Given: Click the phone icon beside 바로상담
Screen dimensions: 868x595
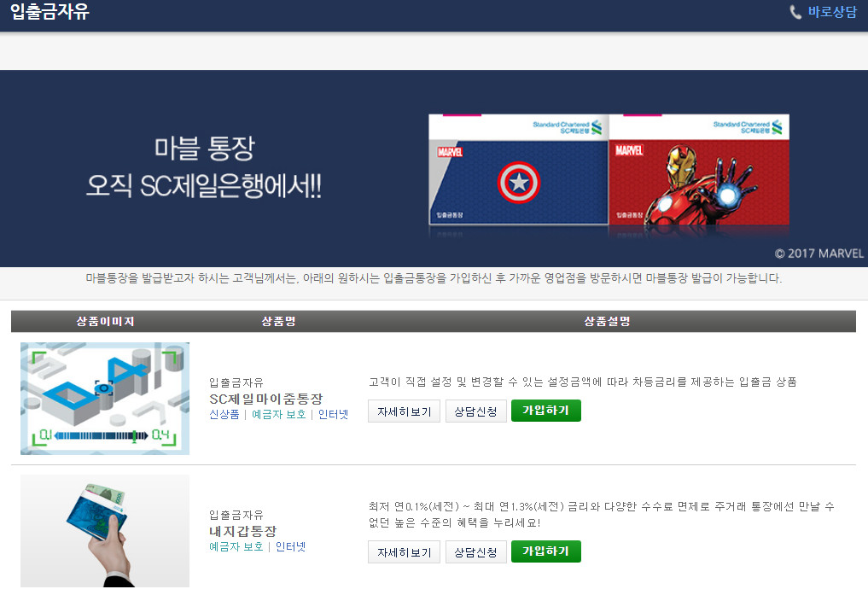Looking at the screenshot, I should pyautogui.click(x=795, y=12).
